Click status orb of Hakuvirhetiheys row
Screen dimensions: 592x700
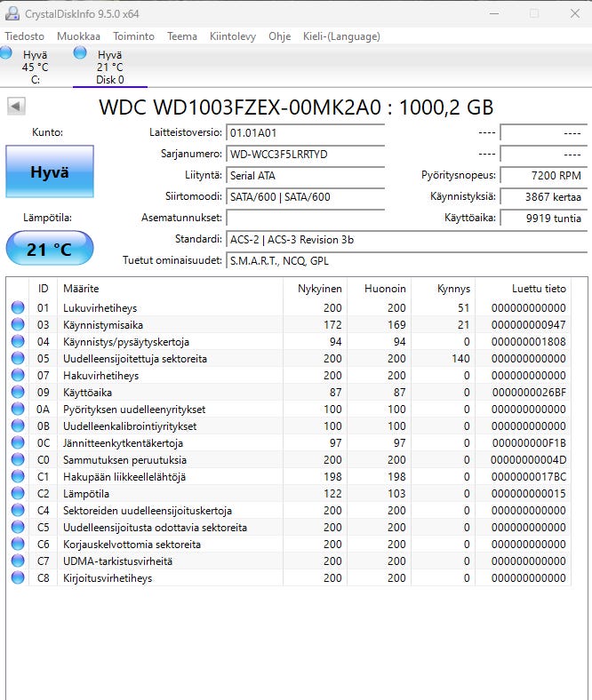point(18,375)
